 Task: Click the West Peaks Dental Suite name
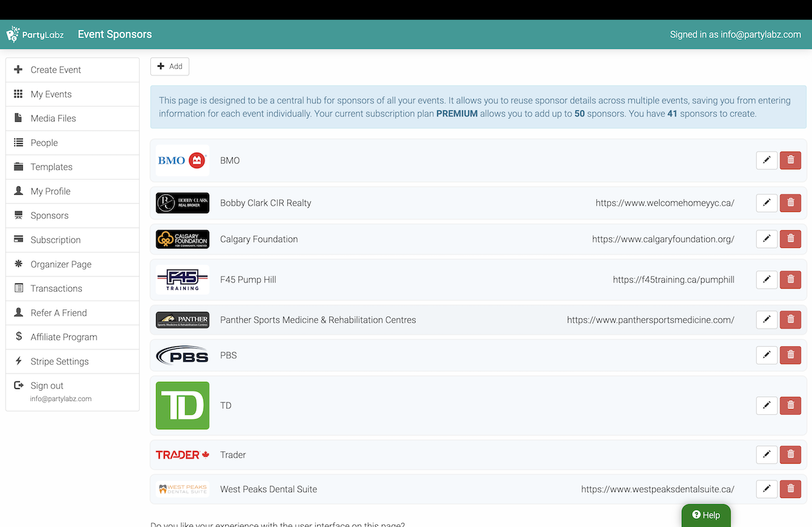(268, 489)
